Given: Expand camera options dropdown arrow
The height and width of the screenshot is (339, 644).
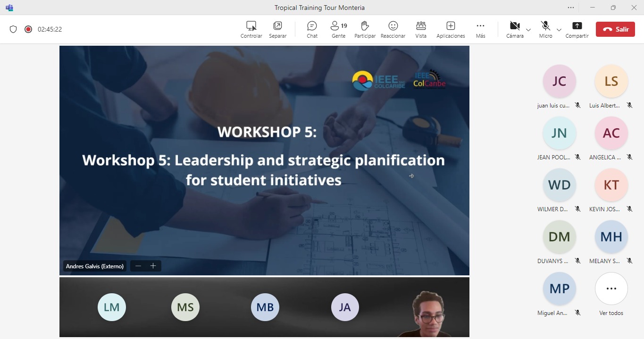Looking at the screenshot, I should click(528, 30).
